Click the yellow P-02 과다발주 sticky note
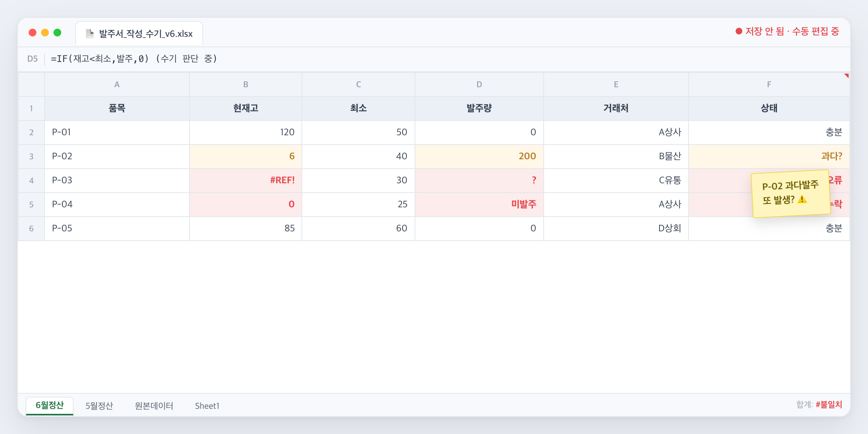Image resolution: width=868 pixels, height=434 pixels. click(x=791, y=194)
